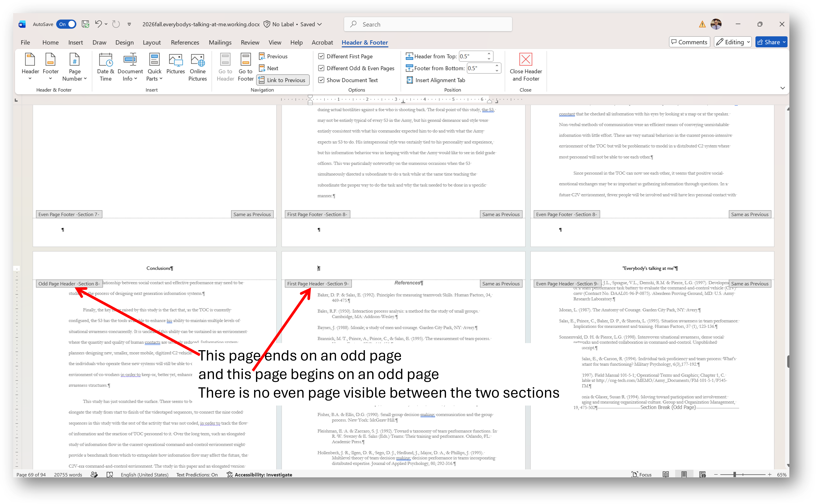Click Header from Top field
Image resolution: width=816 pixels, height=504 pixels.
pos(472,56)
